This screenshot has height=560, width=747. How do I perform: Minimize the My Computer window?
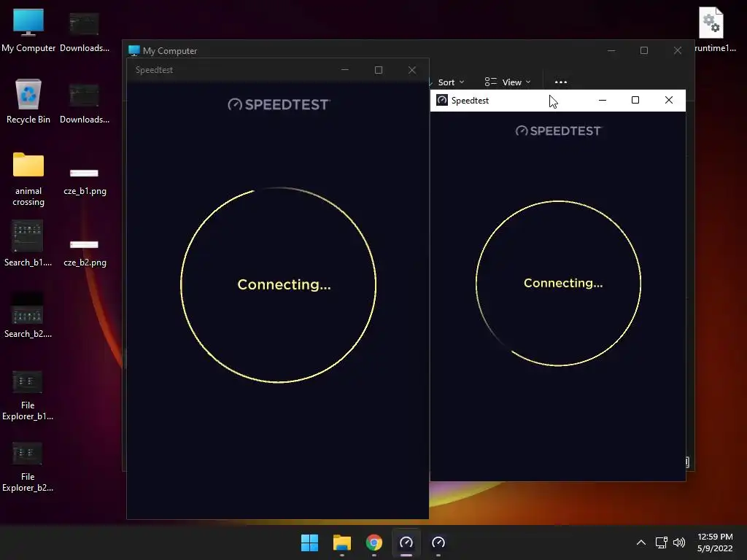click(x=611, y=50)
